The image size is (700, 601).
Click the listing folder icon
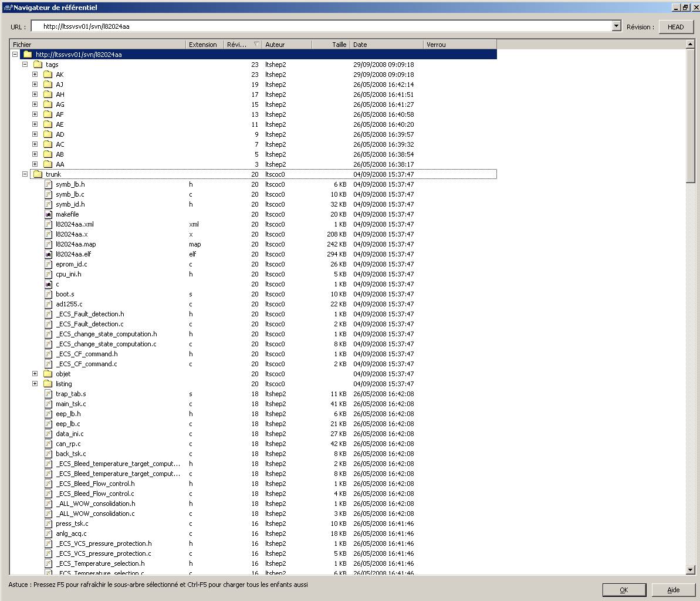click(48, 384)
